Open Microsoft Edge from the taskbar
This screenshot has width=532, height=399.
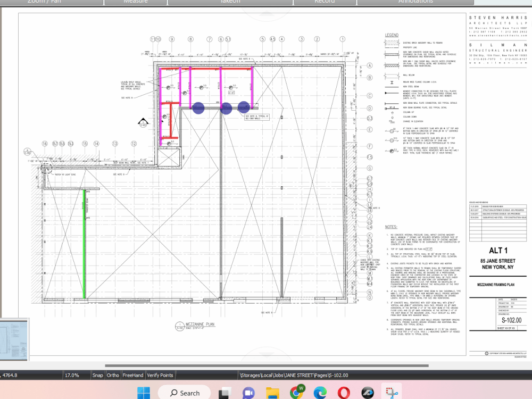[x=320, y=393]
